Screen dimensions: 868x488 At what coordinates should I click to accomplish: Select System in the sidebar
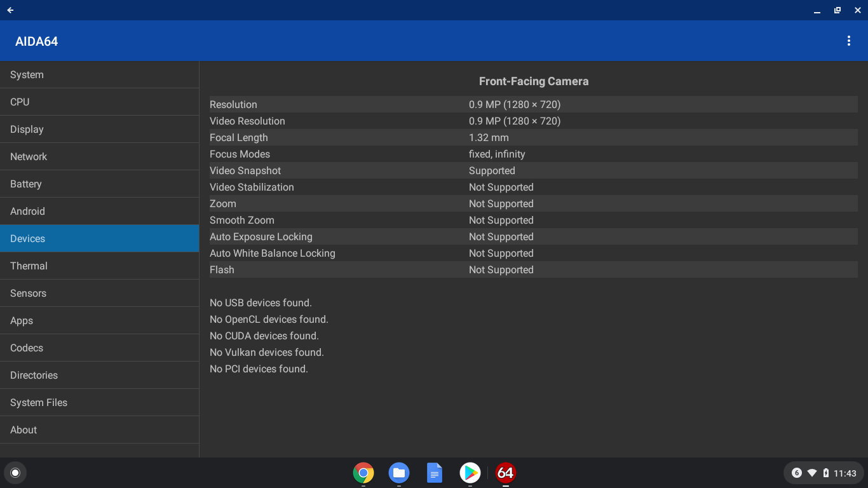(100, 75)
